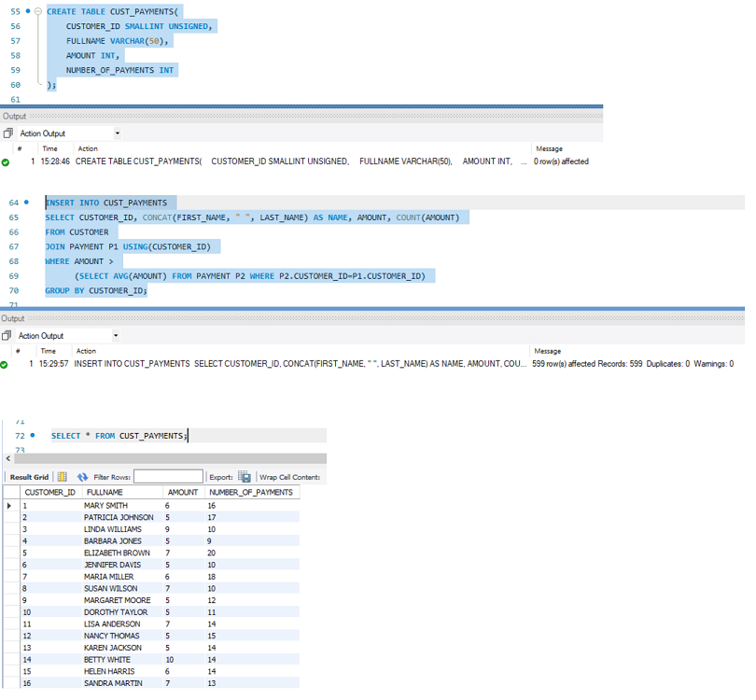Click the green success icon of the CREATE TABLE log row

tap(6, 162)
